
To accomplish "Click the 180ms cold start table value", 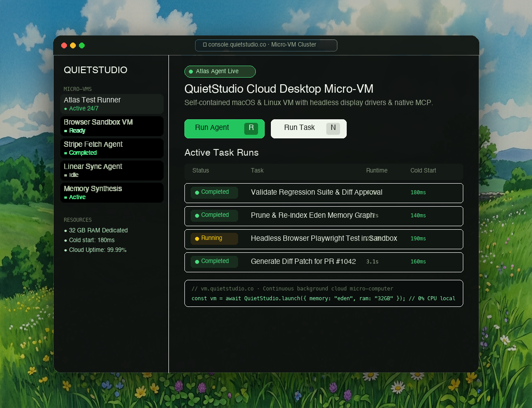I will click(x=418, y=192).
